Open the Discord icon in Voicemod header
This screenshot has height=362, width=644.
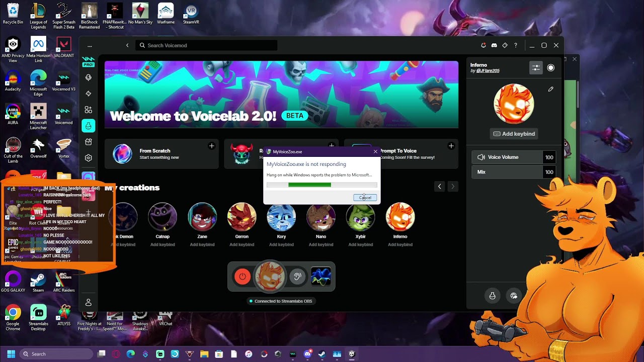(x=494, y=45)
